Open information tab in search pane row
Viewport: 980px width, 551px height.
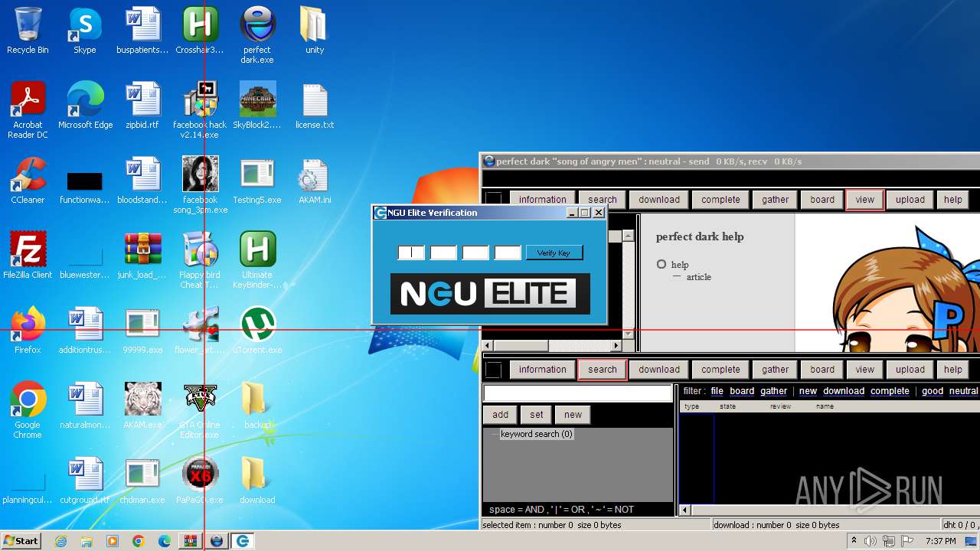point(542,370)
